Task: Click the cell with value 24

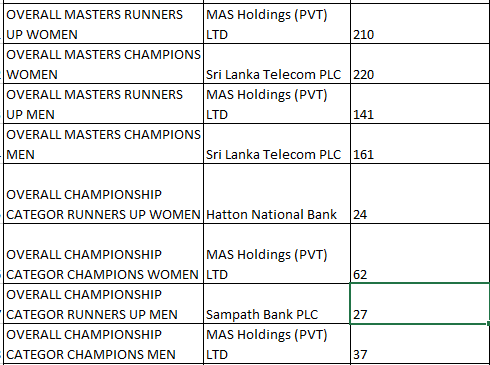Action: [420, 194]
